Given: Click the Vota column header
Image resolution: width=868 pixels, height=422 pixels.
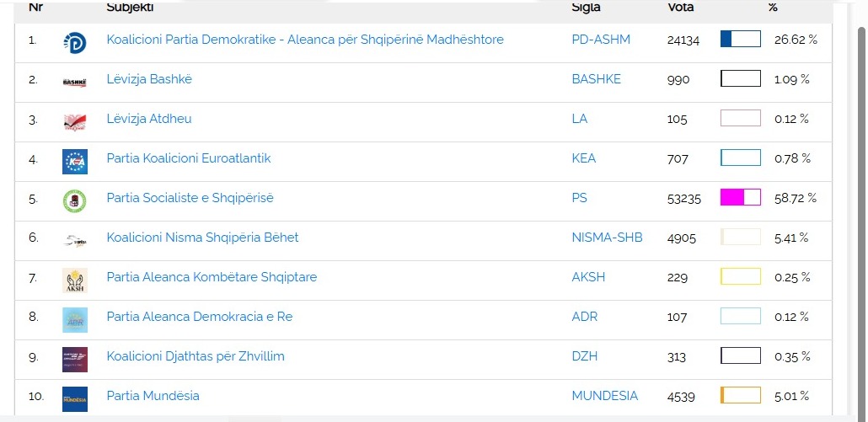Looking at the screenshot, I should click(681, 8).
